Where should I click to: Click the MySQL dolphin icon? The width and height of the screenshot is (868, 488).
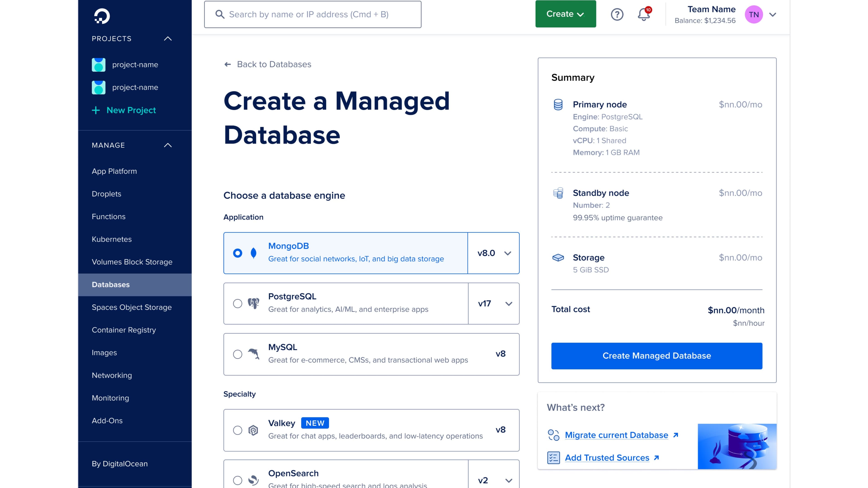254,354
